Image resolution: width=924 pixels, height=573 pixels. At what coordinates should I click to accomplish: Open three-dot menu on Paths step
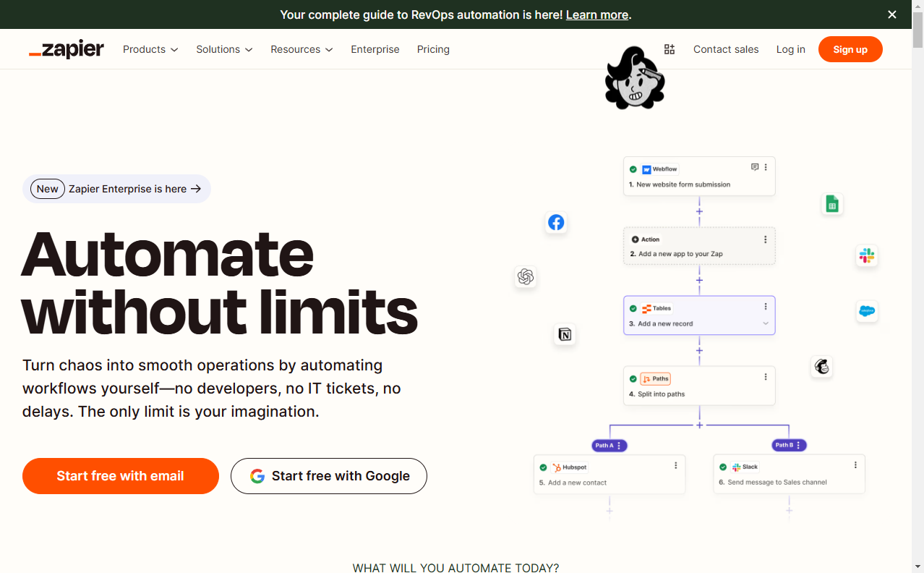tap(766, 377)
